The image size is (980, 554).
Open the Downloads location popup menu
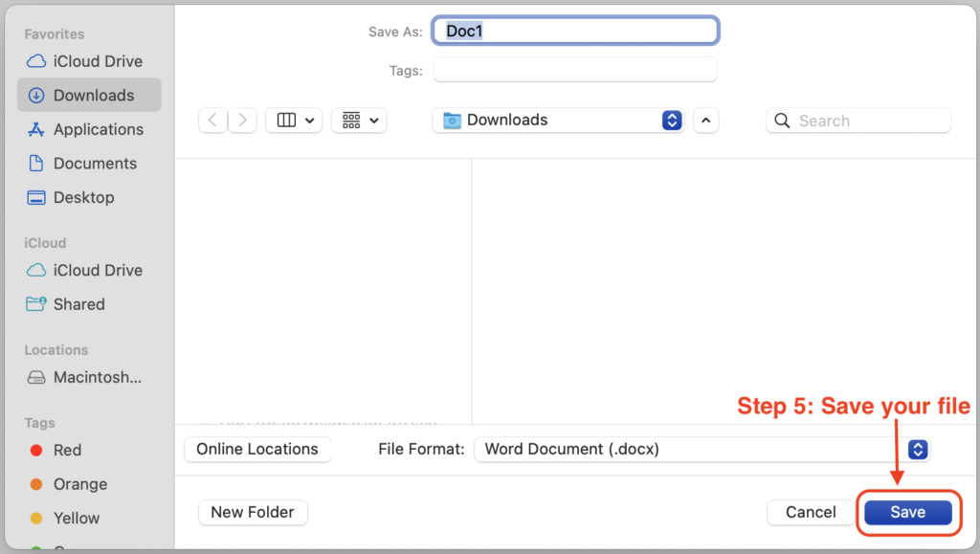tap(558, 121)
